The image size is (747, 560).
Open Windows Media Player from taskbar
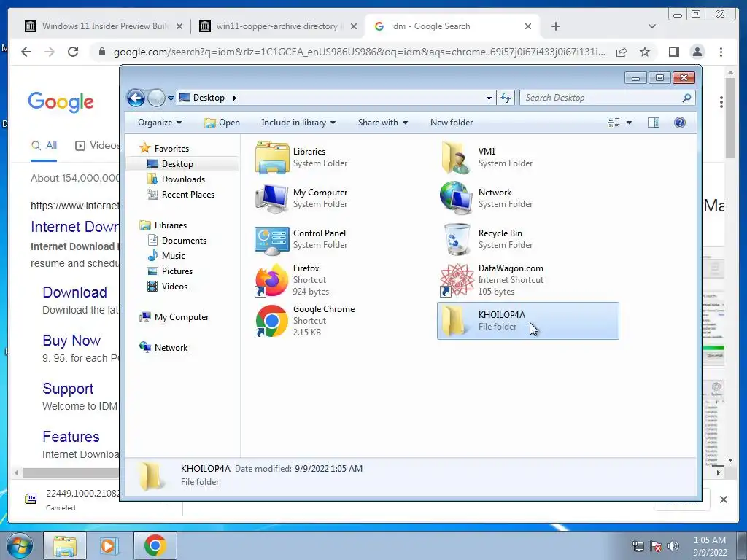(x=109, y=545)
